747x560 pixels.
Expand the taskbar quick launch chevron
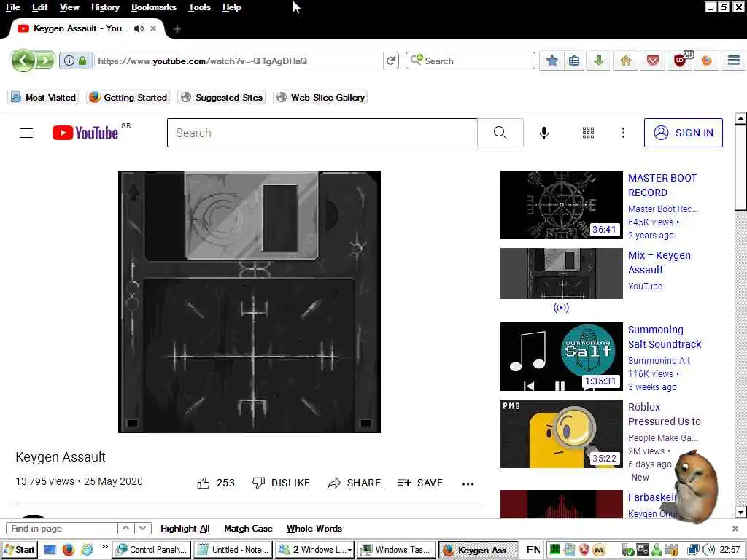pos(105,547)
